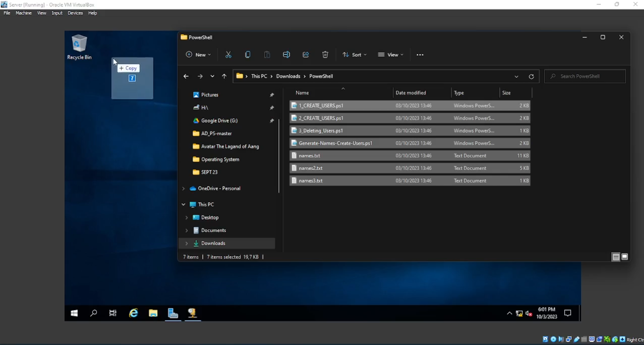
Task: Switch to details view layout toggle
Action: (x=616, y=257)
